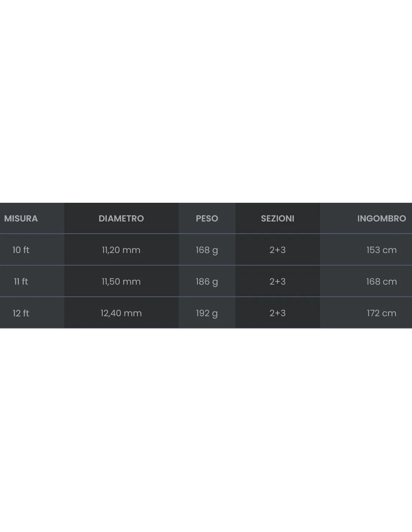
Task: Select the 168 cm ingombro value
Action: click(x=381, y=281)
